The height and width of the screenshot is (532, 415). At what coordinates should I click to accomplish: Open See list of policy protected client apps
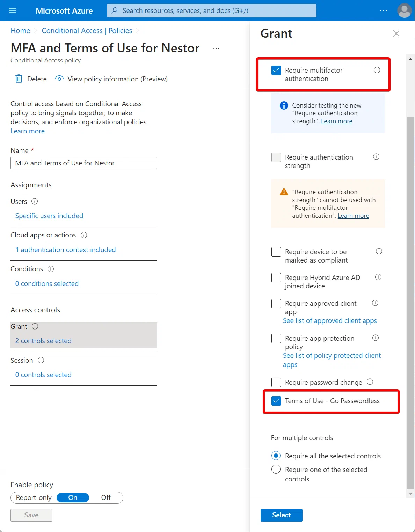tap(332, 360)
